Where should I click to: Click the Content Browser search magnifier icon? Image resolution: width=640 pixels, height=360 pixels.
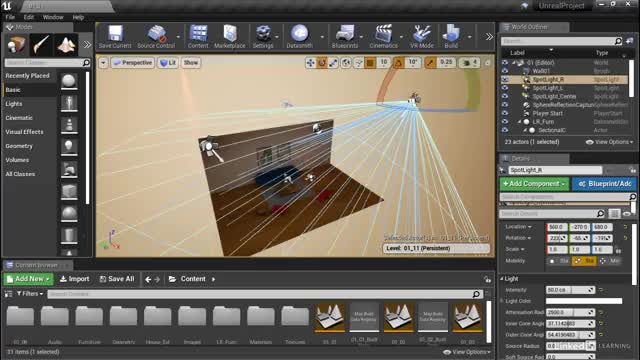coord(476,294)
